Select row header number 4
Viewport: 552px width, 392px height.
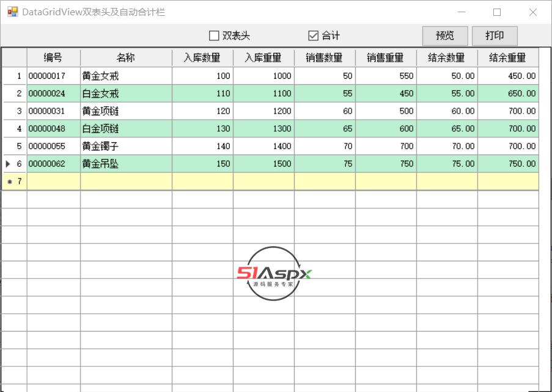pyautogui.click(x=15, y=129)
